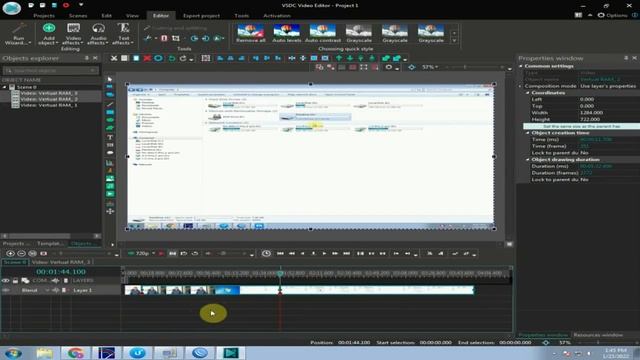Open the Projects ribbon tab

coord(44,16)
